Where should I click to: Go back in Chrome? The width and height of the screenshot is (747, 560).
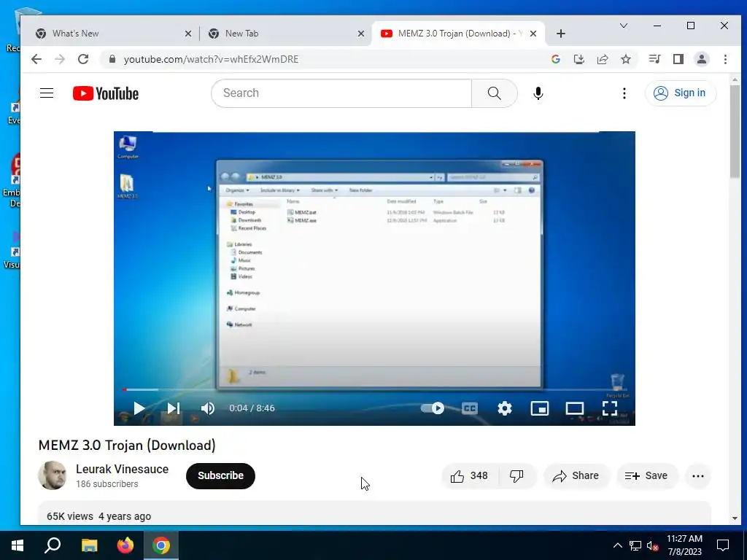[36, 59]
